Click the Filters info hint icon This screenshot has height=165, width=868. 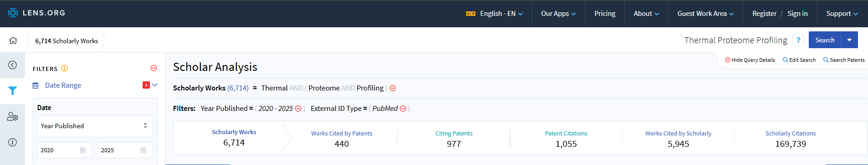tap(64, 69)
